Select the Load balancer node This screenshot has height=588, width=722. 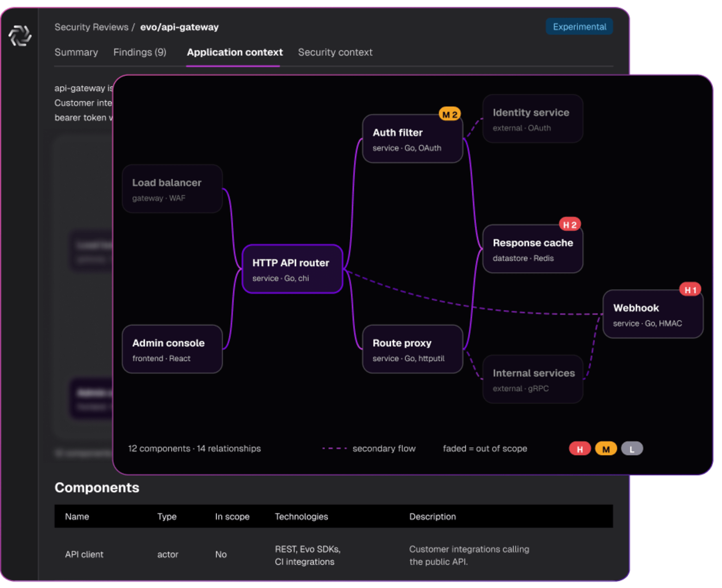(172, 189)
